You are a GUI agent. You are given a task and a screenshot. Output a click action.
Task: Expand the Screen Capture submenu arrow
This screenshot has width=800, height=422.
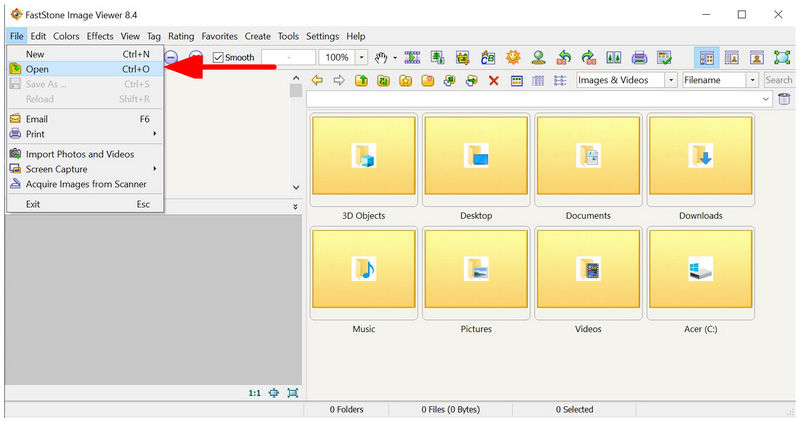pyautogui.click(x=155, y=168)
